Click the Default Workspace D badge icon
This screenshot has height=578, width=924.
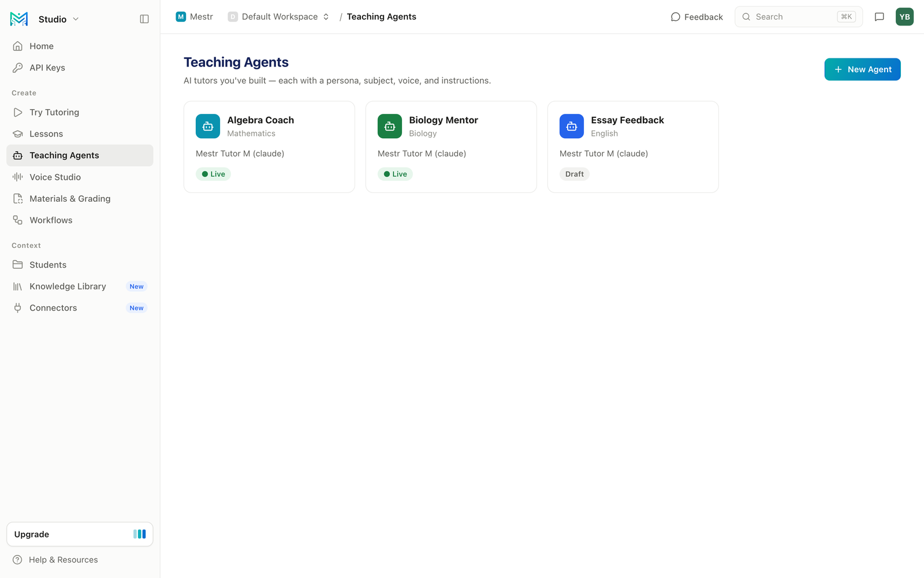233,17
